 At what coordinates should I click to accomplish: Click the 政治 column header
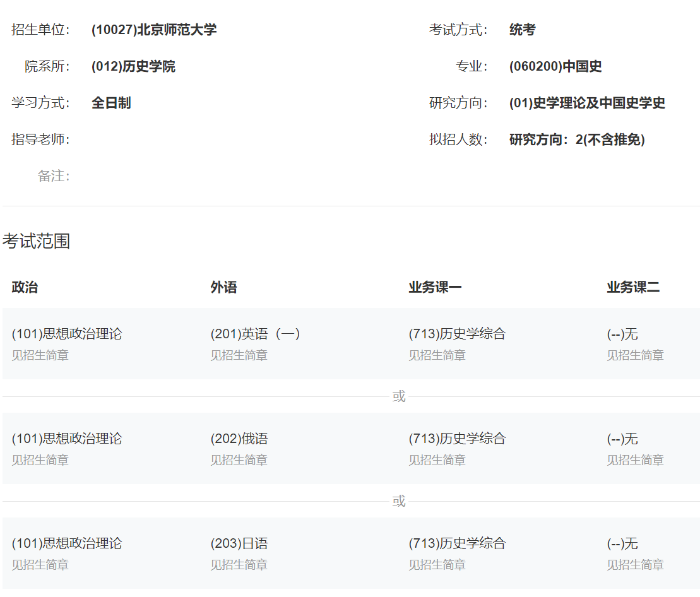point(25,287)
